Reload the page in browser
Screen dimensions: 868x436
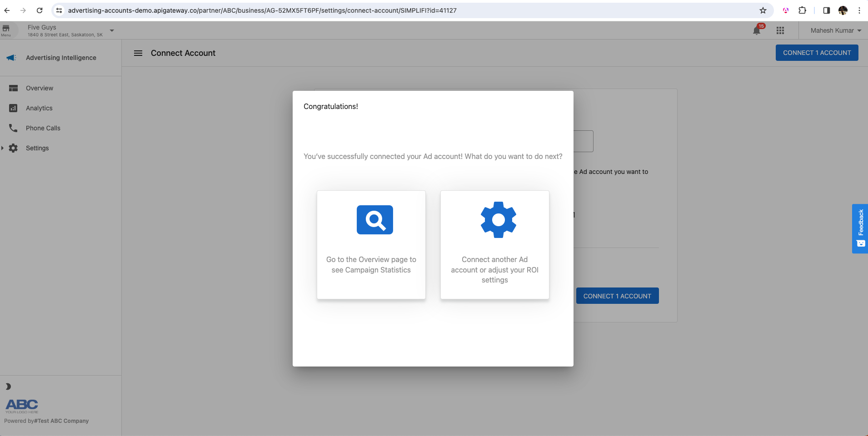pyautogui.click(x=40, y=10)
